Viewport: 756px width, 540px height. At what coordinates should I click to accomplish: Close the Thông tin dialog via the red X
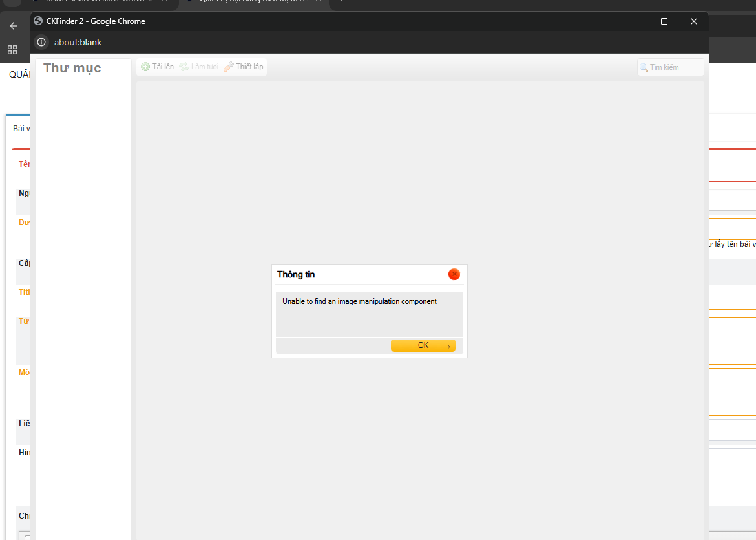[x=454, y=274]
